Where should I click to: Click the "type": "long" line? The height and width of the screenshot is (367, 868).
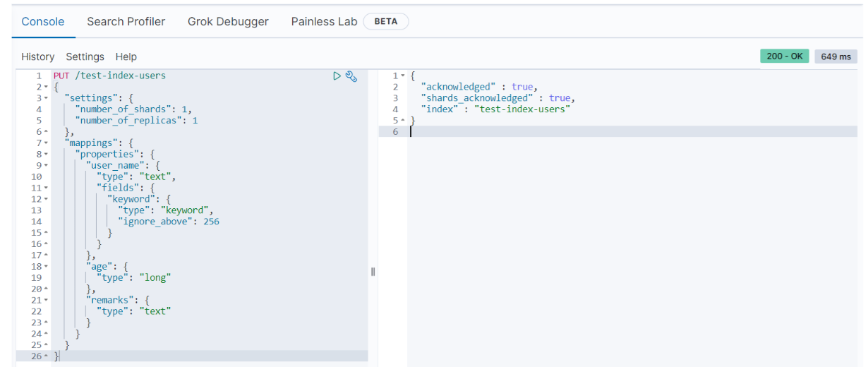(x=134, y=278)
